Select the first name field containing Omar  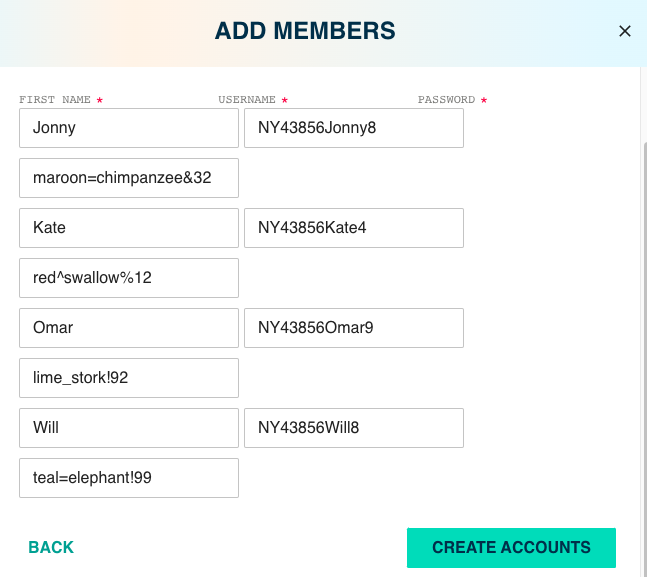pyautogui.click(x=128, y=328)
